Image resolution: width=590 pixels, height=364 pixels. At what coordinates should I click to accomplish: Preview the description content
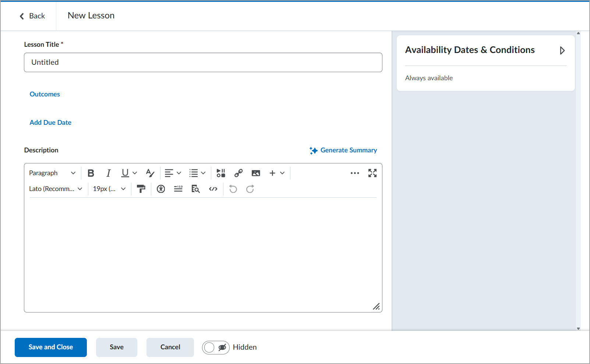pos(196,189)
